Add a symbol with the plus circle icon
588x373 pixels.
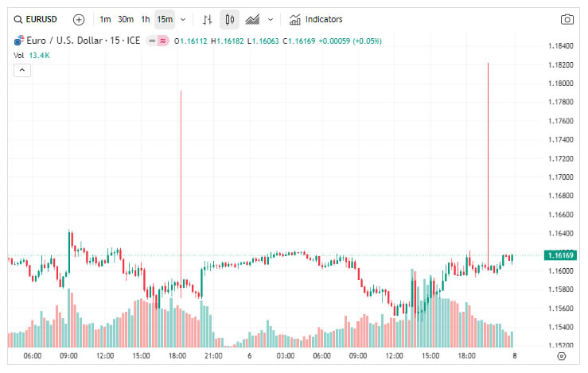click(79, 20)
